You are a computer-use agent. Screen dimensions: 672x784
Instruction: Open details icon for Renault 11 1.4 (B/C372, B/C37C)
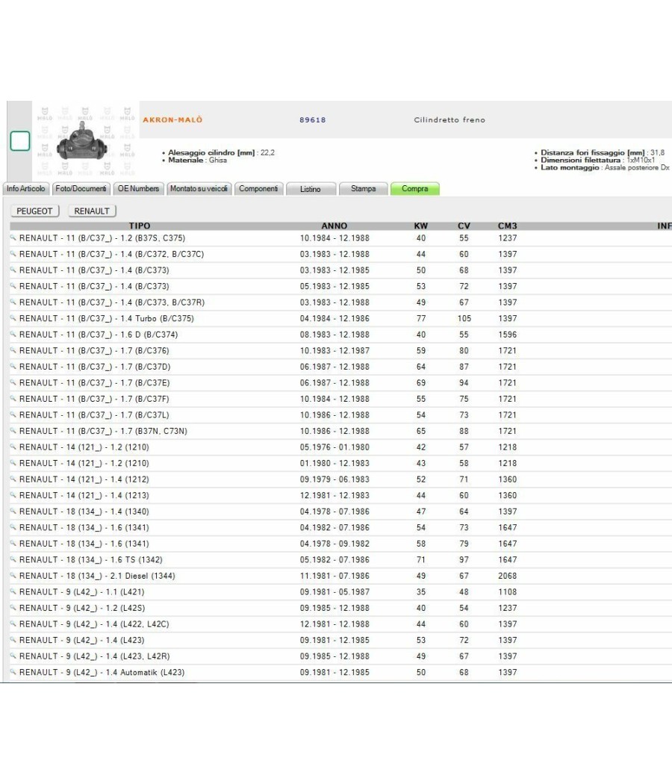(13, 254)
